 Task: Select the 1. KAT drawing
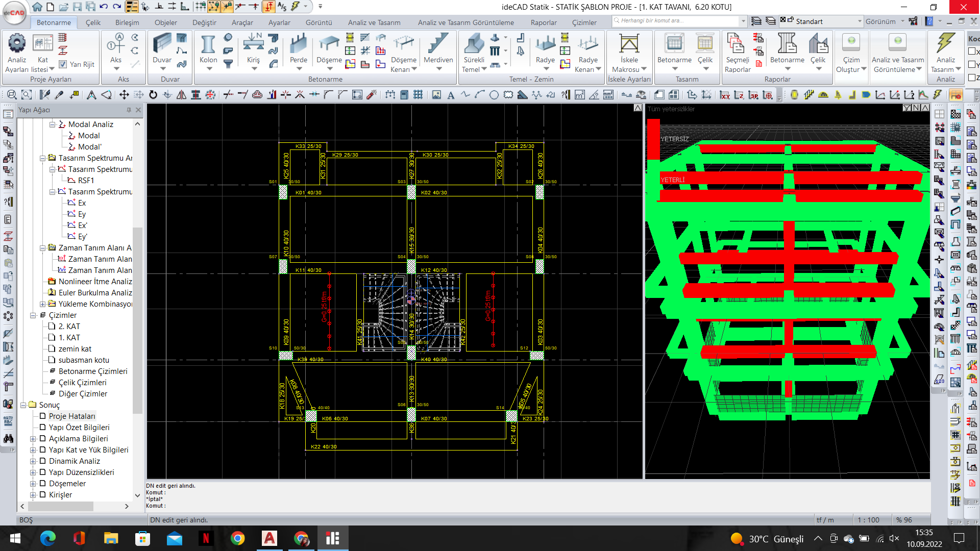(69, 338)
